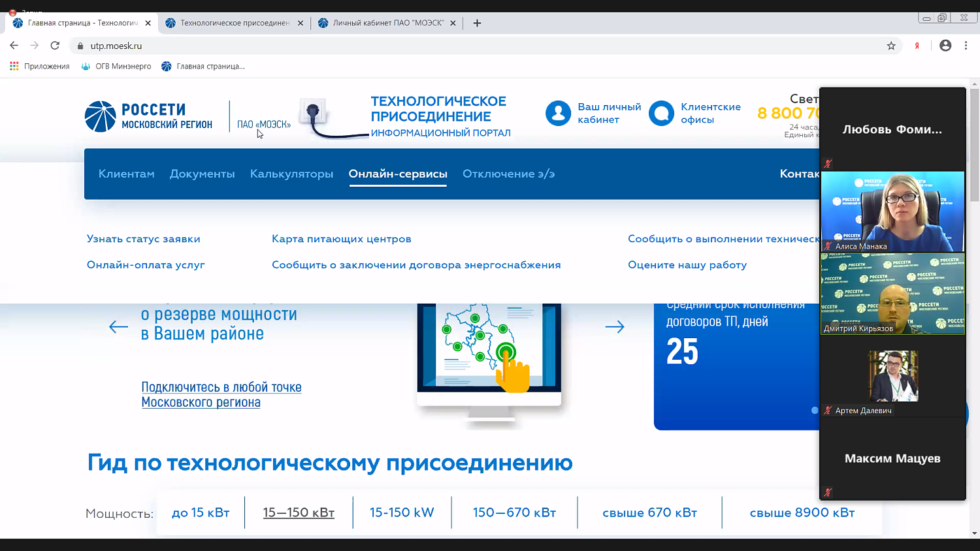This screenshot has width=980, height=551.
Task: Click Дмитрий Кирьязов video tile
Action: (892, 294)
